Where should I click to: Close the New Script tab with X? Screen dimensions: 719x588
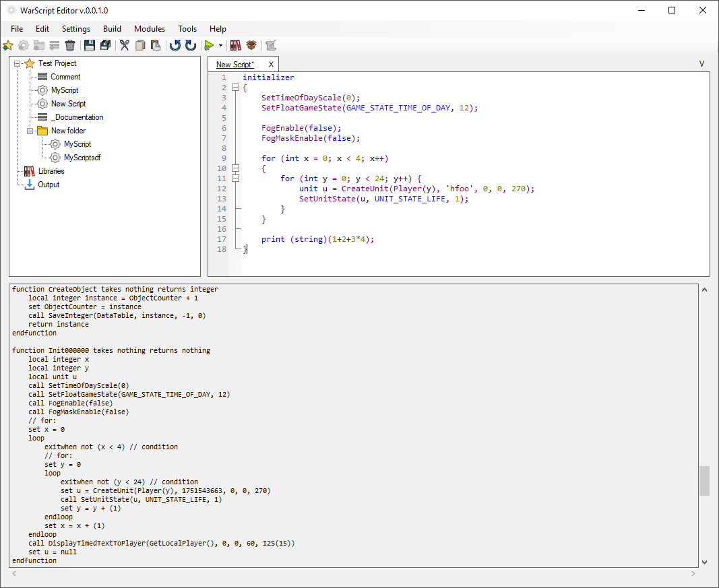click(x=271, y=65)
